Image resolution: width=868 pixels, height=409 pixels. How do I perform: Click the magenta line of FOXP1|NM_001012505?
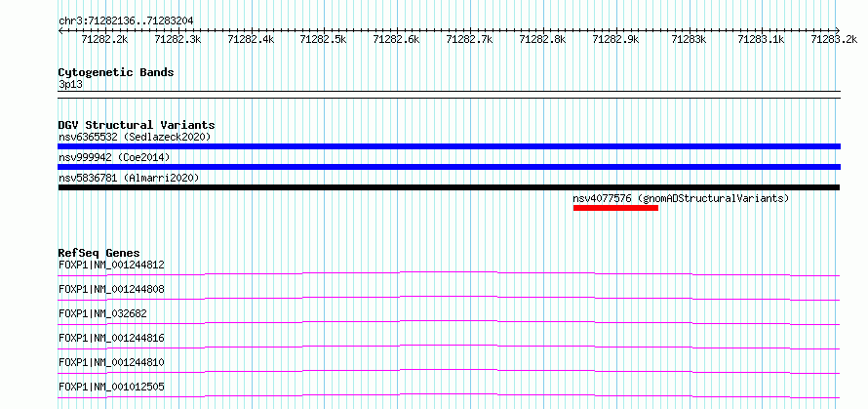point(449,395)
